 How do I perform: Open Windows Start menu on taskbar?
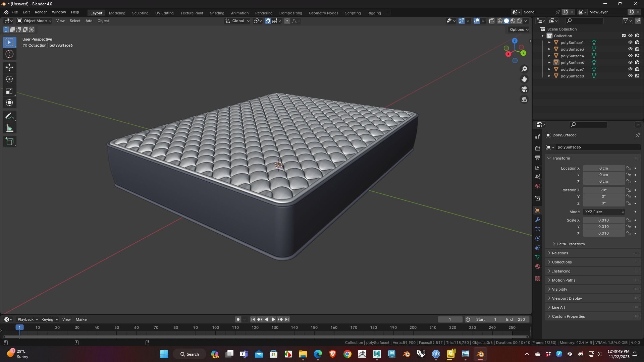164,354
